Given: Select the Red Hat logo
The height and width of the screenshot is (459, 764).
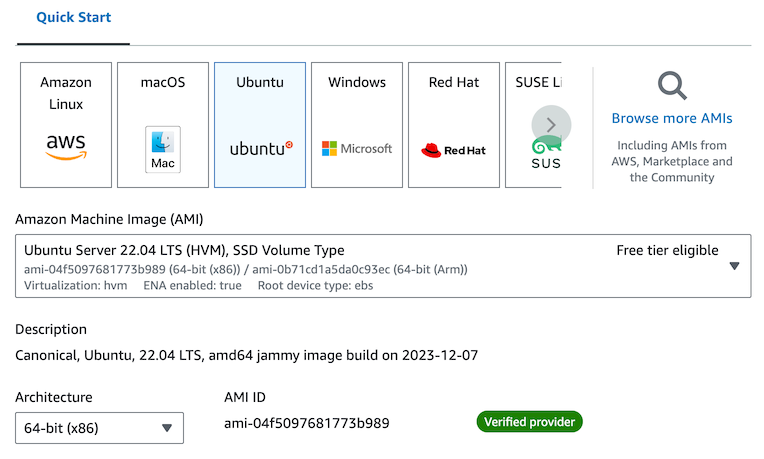Looking at the screenshot, I should [x=454, y=150].
